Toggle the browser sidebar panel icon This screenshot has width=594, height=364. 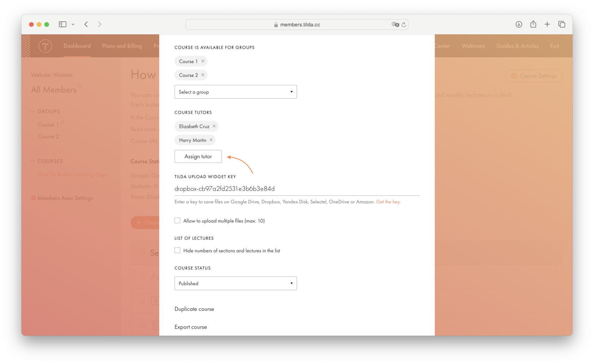[62, 24]
